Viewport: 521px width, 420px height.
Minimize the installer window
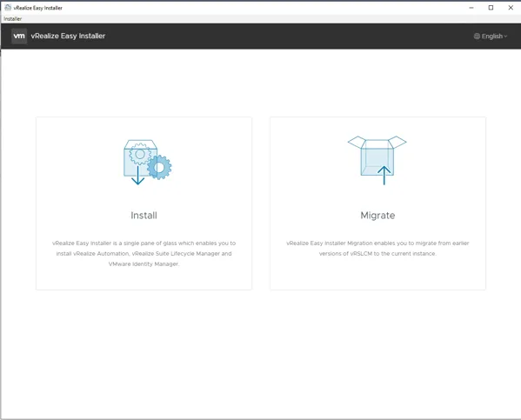[471, 8]
